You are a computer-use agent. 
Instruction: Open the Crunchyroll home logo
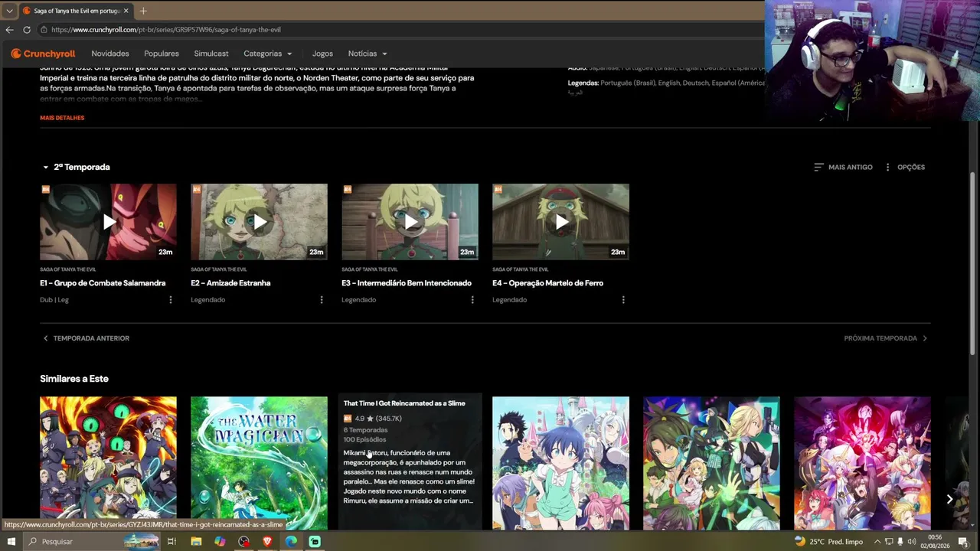(x=43, y=54)
